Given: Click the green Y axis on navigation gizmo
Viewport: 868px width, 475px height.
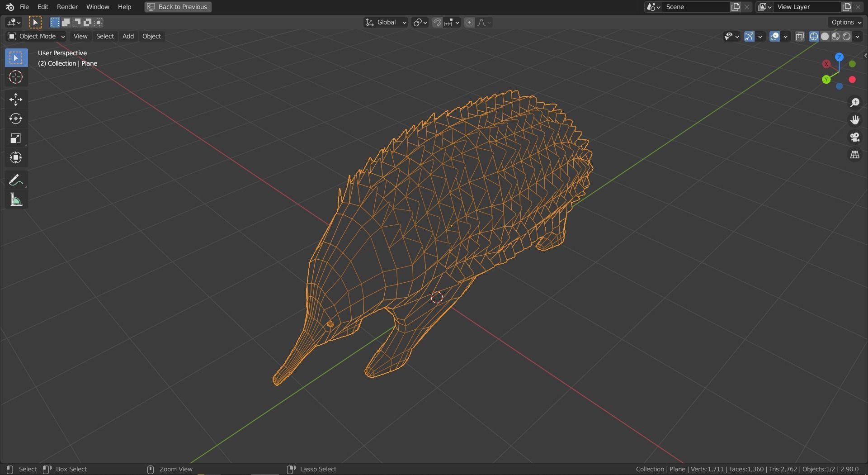Looking at the screenshot, I should click(x=826, y=80).
